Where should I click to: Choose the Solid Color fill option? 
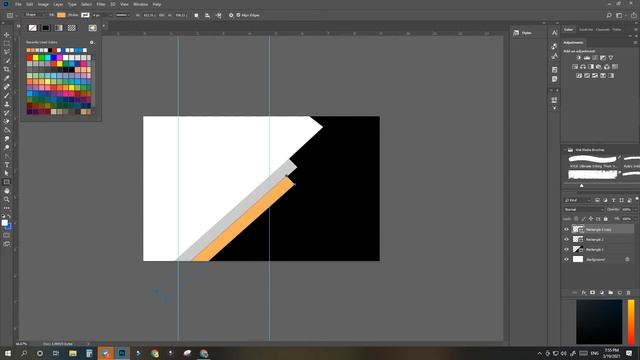click(x=46, y=28)
